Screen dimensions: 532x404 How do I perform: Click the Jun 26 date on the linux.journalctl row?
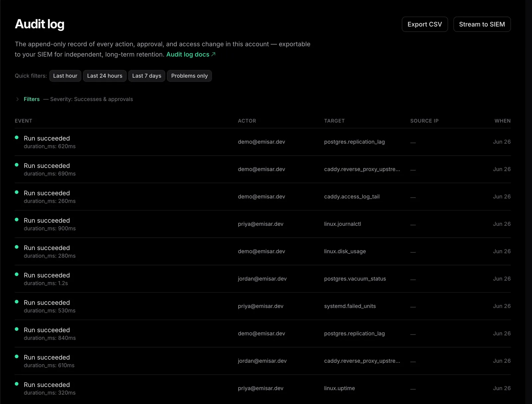click(x=502, y=224)
